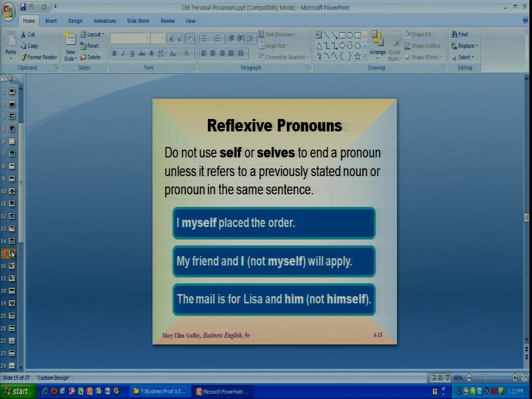Click the Cut scissors icon
The height and width of the screenshot is (399, 532).
pos(24,34)
